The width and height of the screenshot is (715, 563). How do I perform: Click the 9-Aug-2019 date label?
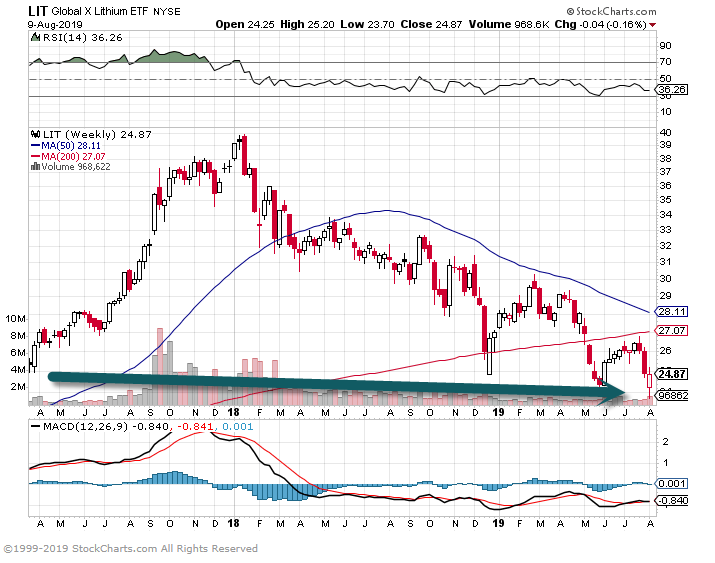55,25
